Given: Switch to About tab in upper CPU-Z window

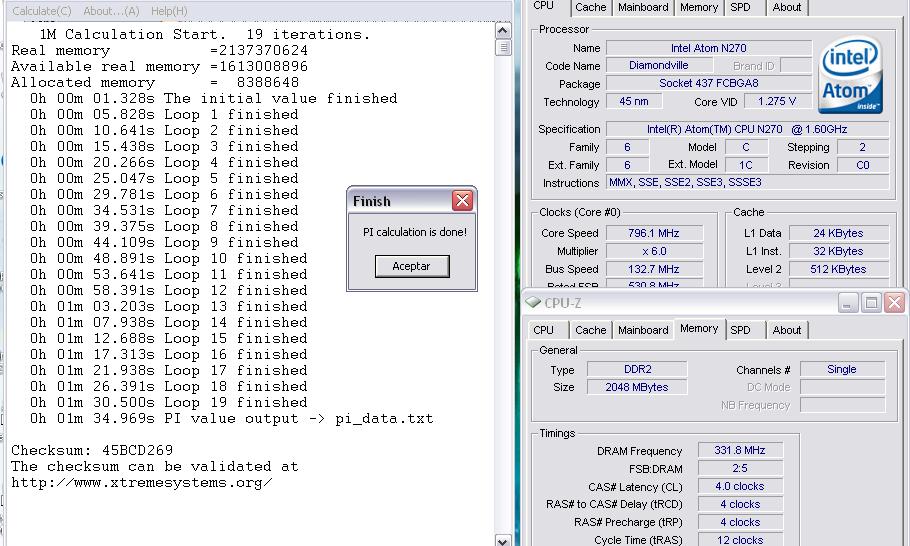Looking at the screenshot, I should [786, 8].
